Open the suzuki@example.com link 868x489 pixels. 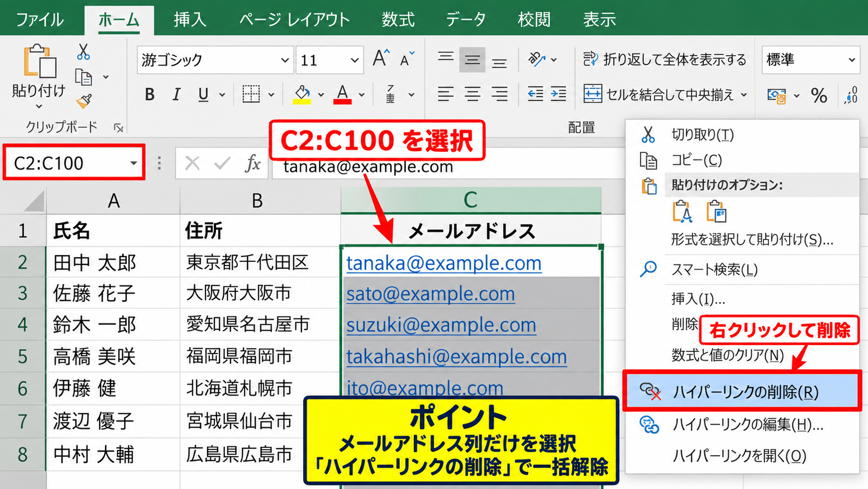click(x=441, y=325)
